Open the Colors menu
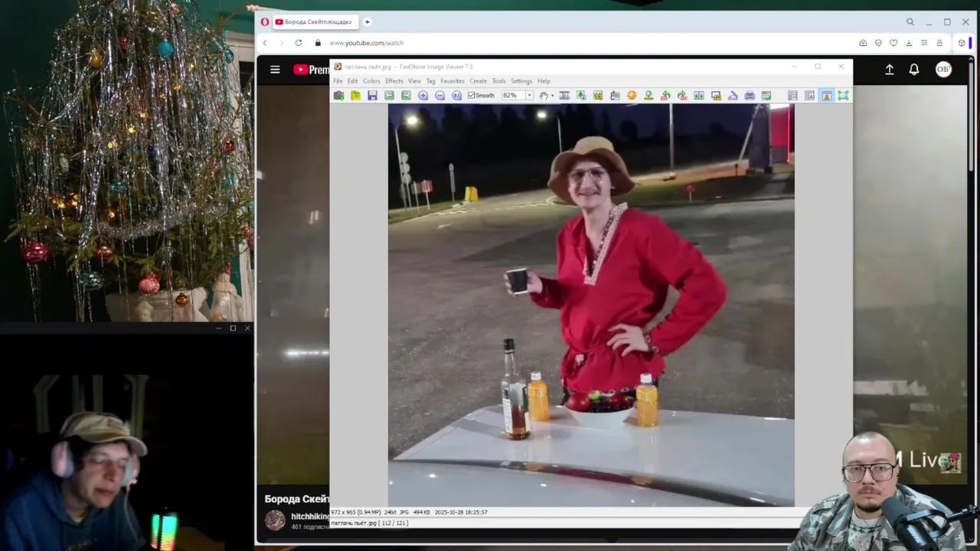The height and width of the screenshot is (551, 980). point(371,81)
